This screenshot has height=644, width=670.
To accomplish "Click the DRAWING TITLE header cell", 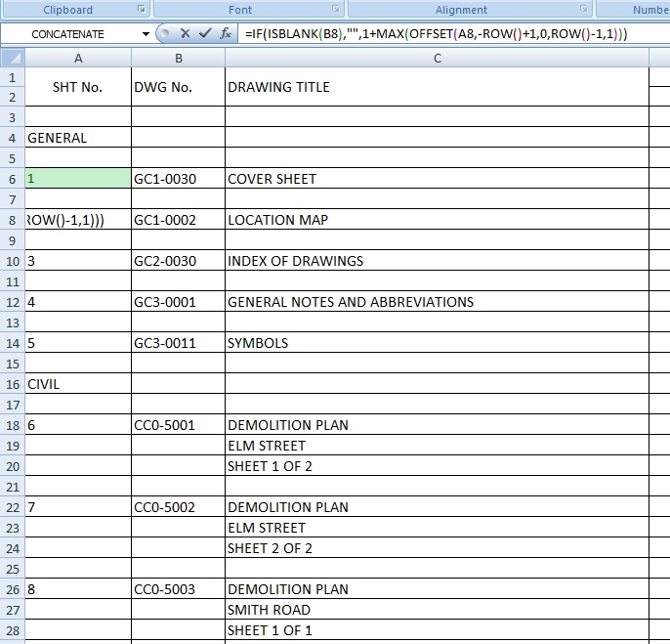I will 438,87.
